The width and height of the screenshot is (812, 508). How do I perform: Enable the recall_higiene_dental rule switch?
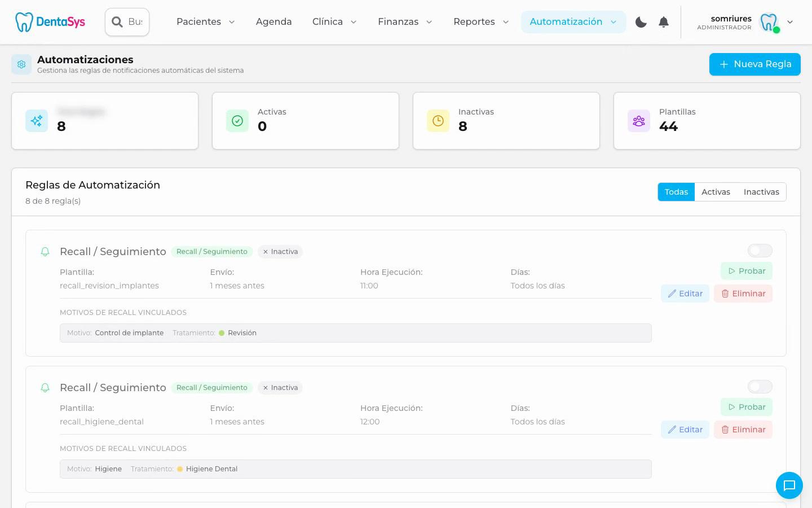click(x=760, y=387)
